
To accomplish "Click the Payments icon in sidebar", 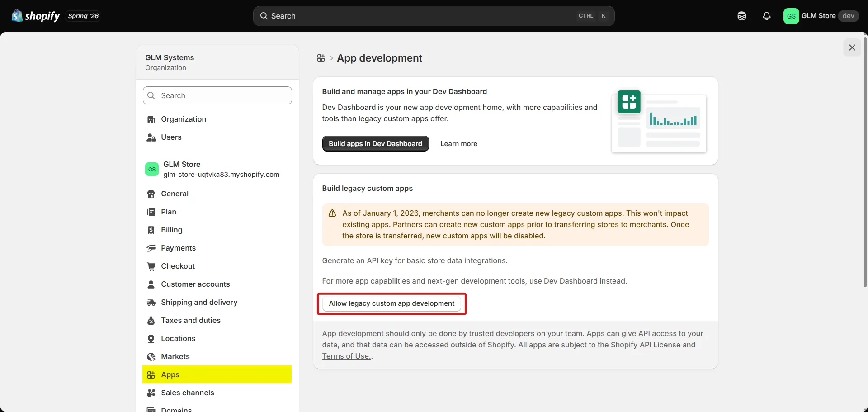I will point(151,248).
